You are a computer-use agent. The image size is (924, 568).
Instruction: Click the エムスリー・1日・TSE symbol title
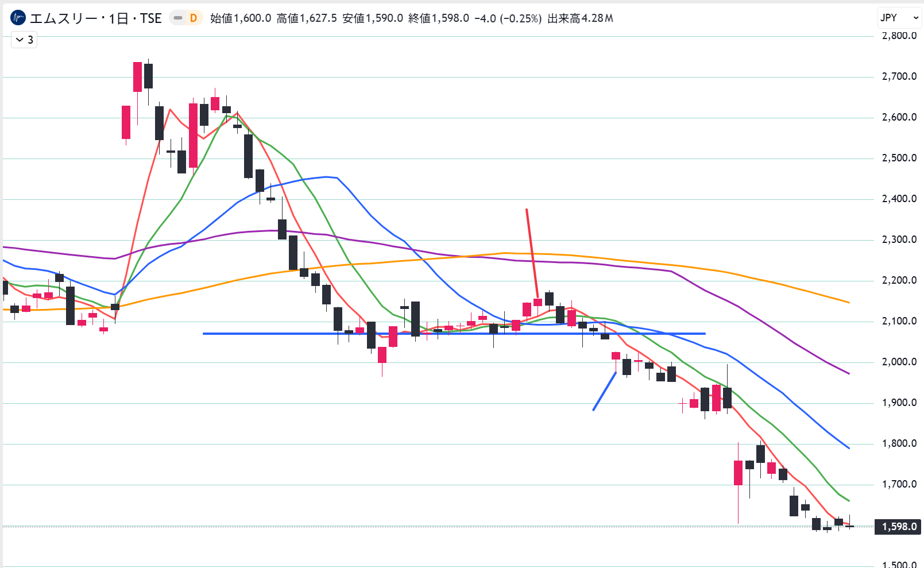pyautogui.click(x=95, y=18)
